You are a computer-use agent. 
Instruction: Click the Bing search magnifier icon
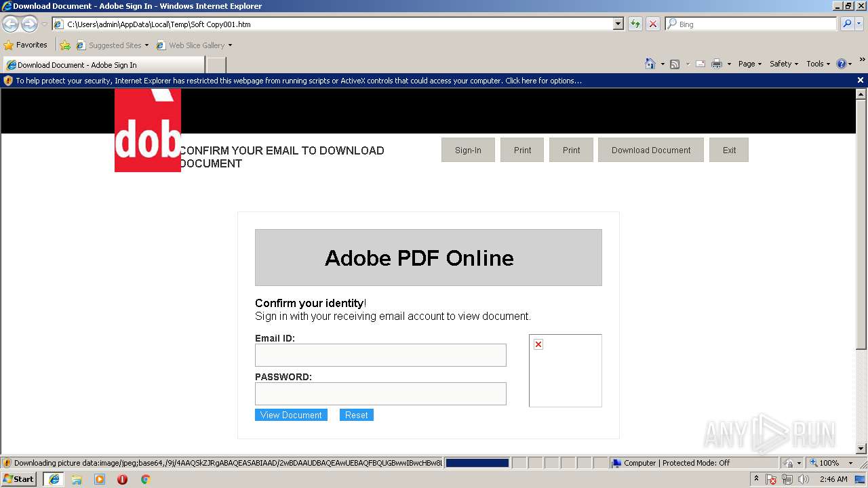pos(847,24)
